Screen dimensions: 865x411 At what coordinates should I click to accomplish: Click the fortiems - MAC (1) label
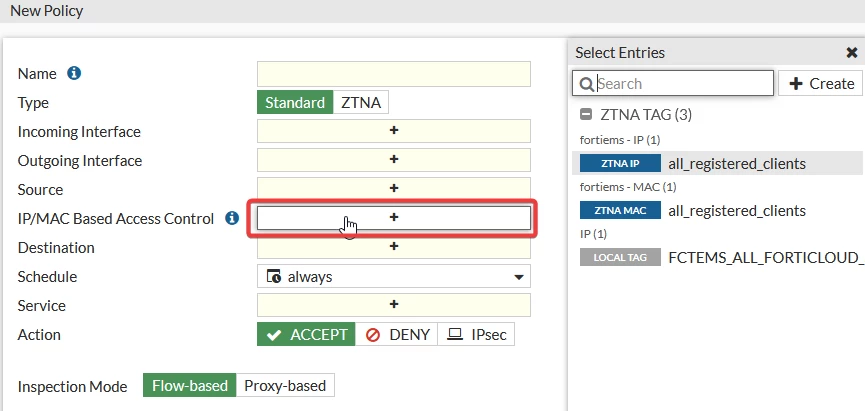pyautogui.click(x=628, y=187)
